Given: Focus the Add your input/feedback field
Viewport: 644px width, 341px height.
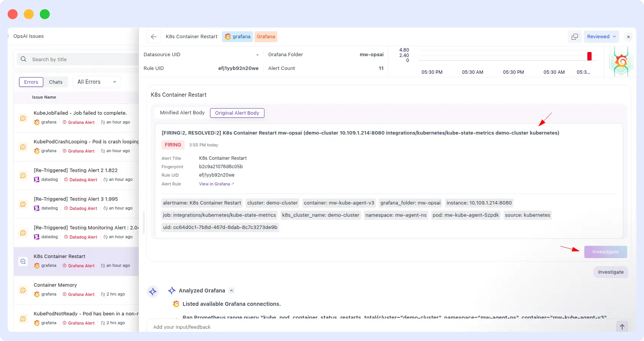Looking at the screenshot, I should (381, 327).
